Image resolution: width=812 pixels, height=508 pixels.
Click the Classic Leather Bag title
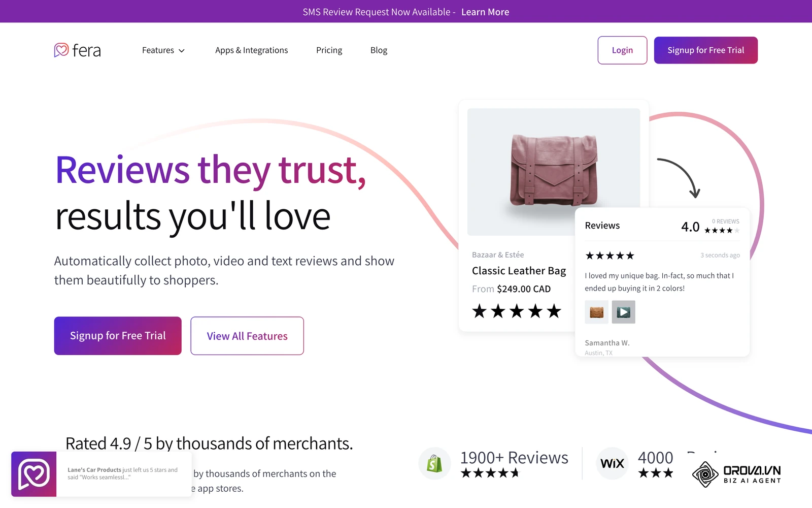[519, 271]
